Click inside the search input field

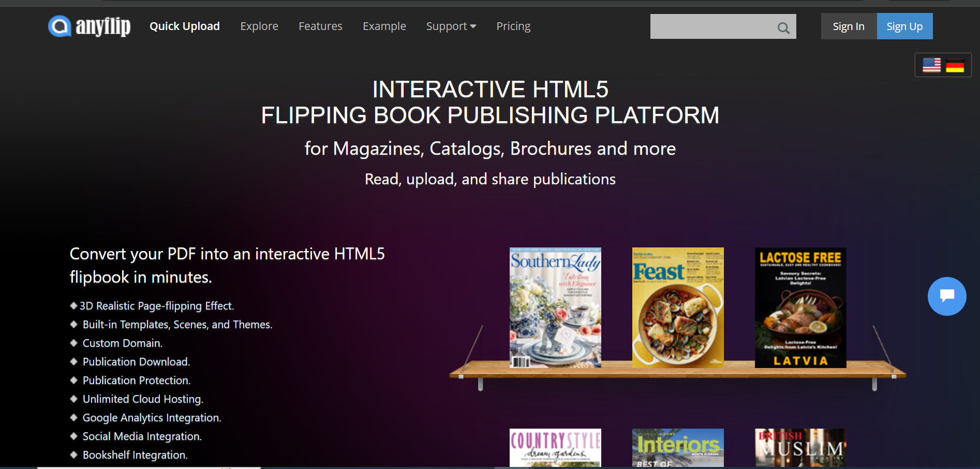[714, 26]
